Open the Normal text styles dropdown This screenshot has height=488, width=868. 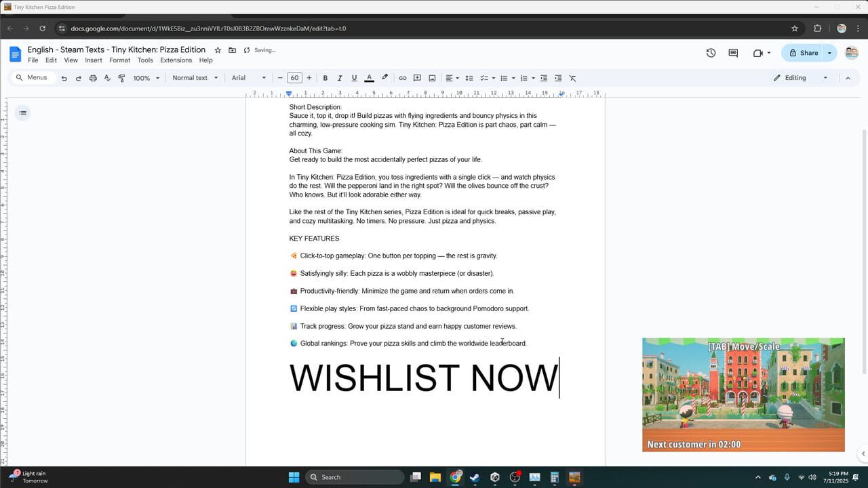click(x=193, y=77)
